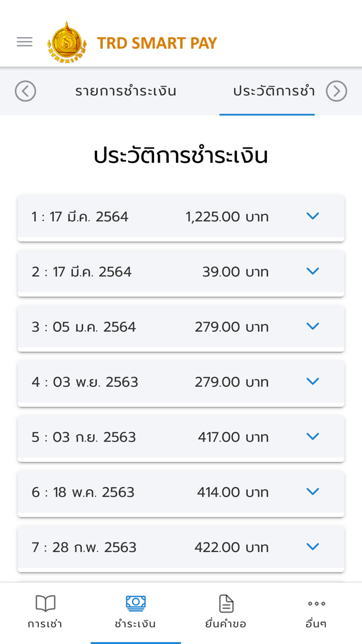Expand entry 5 : 03 ก.ย. 2563

312,436
